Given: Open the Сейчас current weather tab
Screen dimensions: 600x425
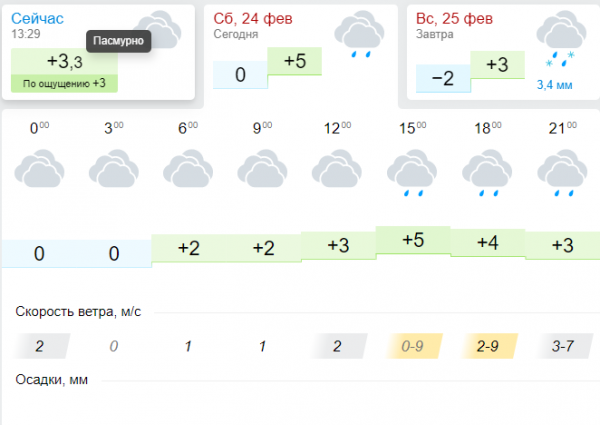Looking at the screenshot, I should (x=98, y=52).
